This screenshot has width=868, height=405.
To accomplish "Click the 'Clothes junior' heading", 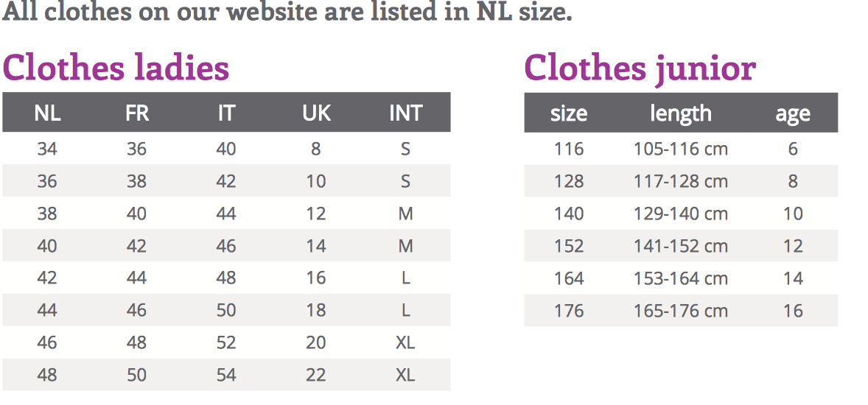I will point(640,68).
